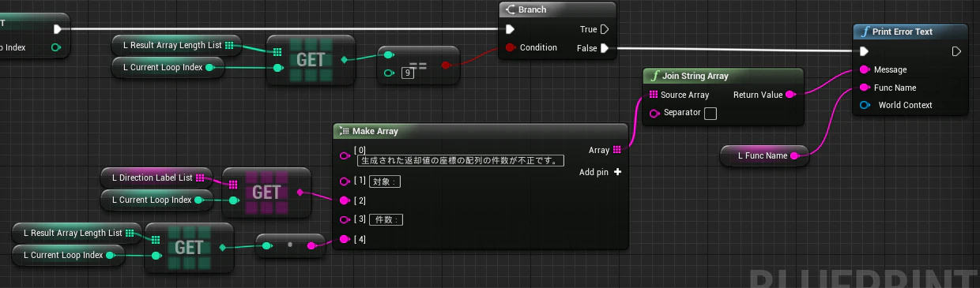Image resolution: width=980 pixels, height=288 pixels.
Task: Select the Join String Array node header
Action: 723,76
